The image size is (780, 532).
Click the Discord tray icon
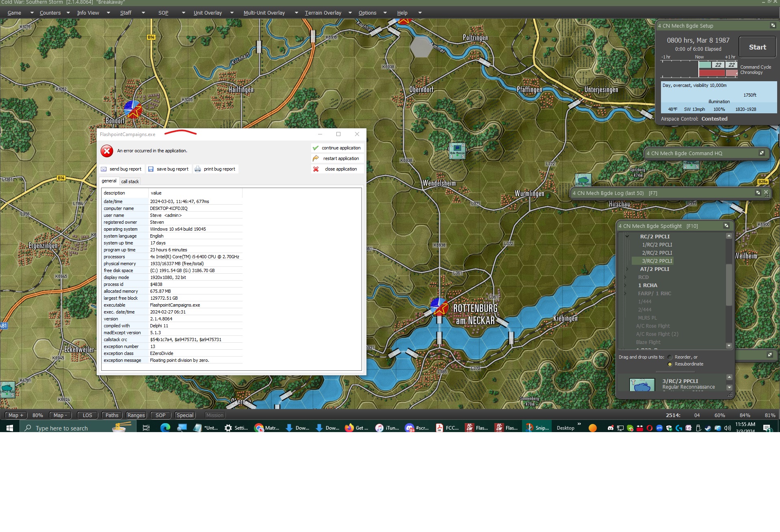(610, 428)
